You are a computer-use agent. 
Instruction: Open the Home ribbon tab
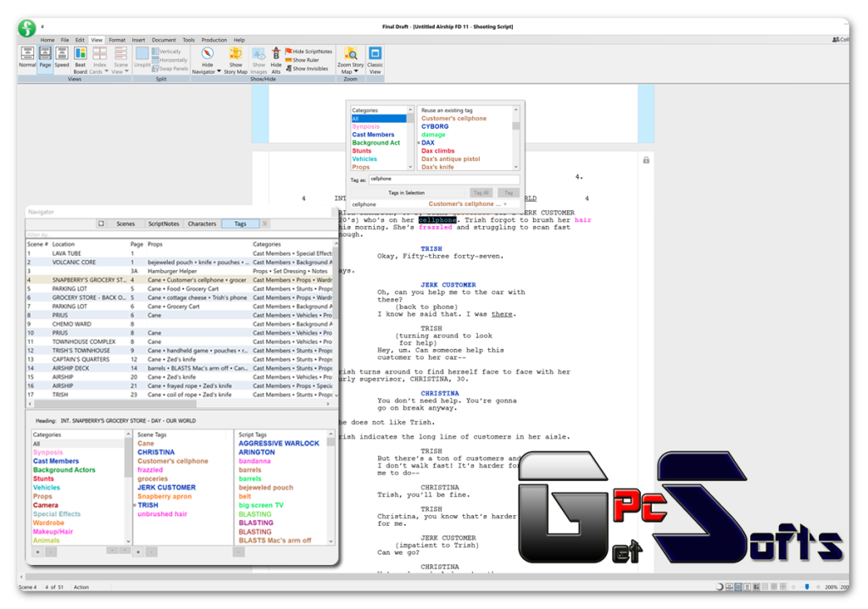click(47, 41)
